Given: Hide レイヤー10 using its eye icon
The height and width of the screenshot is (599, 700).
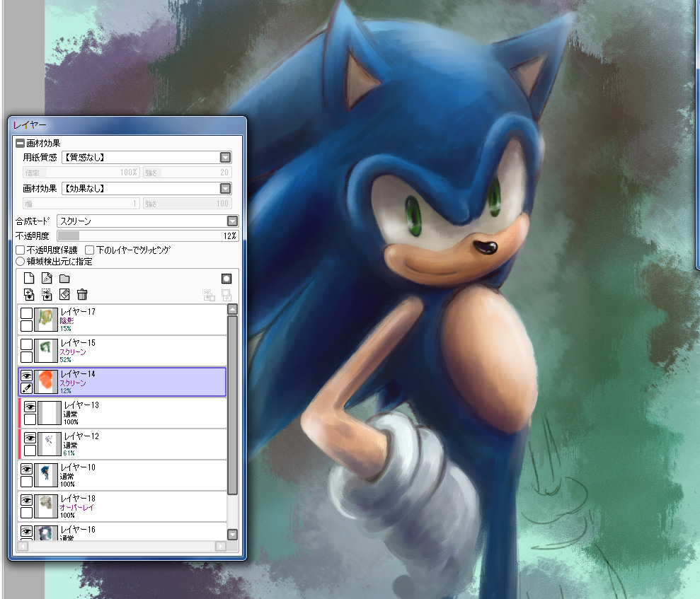Looking at the screenshot, I should pos(27,469).
